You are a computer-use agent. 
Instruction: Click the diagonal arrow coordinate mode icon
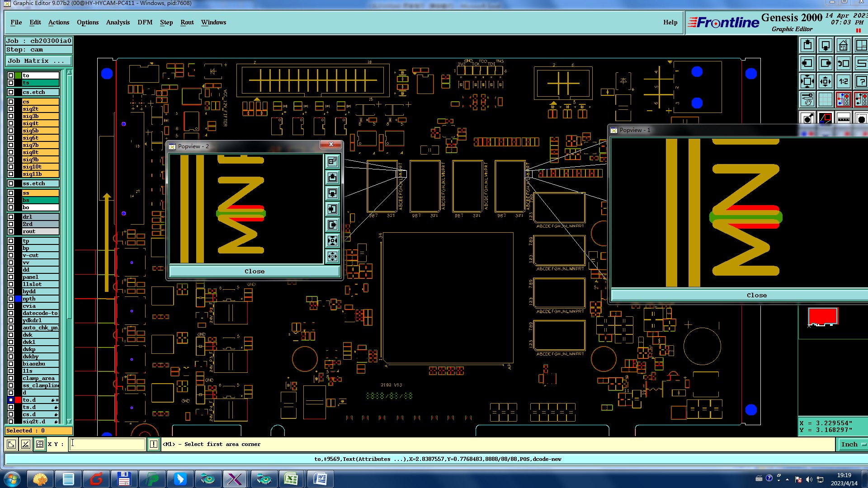pyautogui.click(x=11, y=444)
